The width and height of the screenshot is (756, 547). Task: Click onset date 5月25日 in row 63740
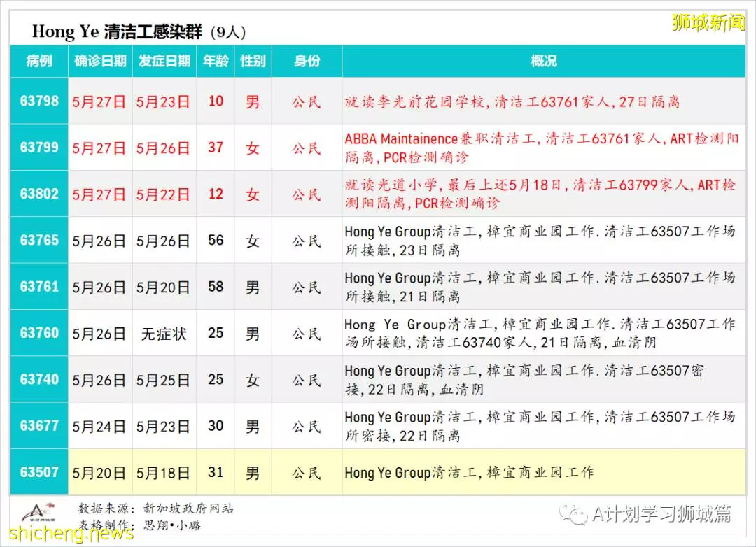click(163, 381)
